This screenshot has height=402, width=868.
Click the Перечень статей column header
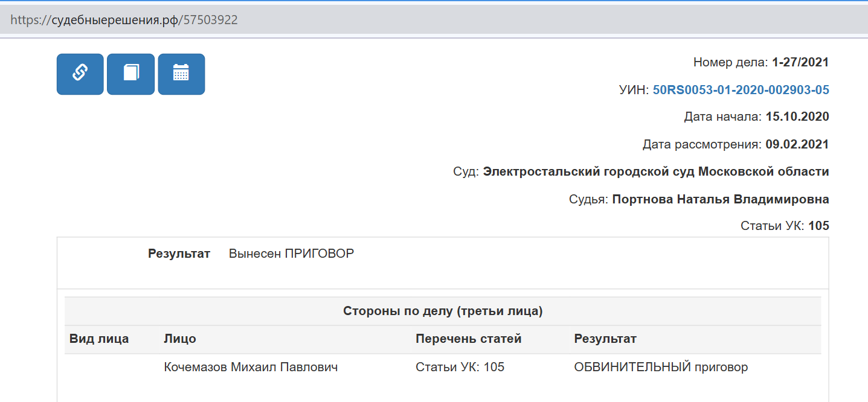(x=468, y=339)
